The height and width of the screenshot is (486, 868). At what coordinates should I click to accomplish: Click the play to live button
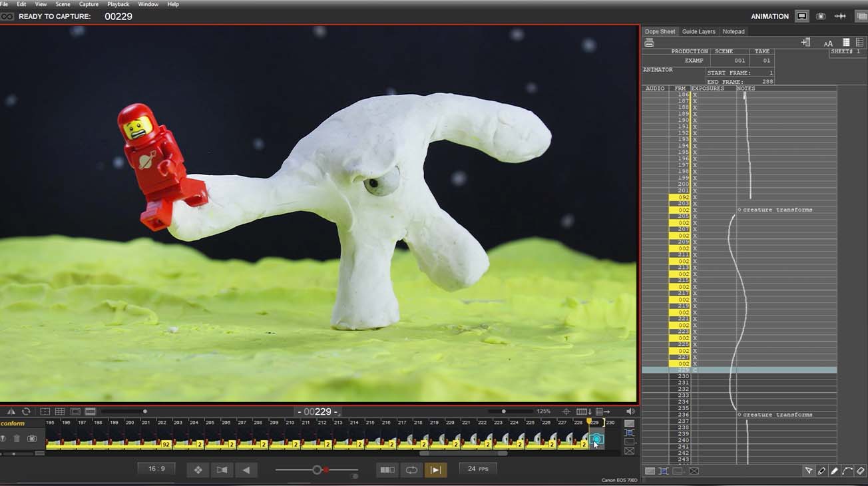click(435, 470)
